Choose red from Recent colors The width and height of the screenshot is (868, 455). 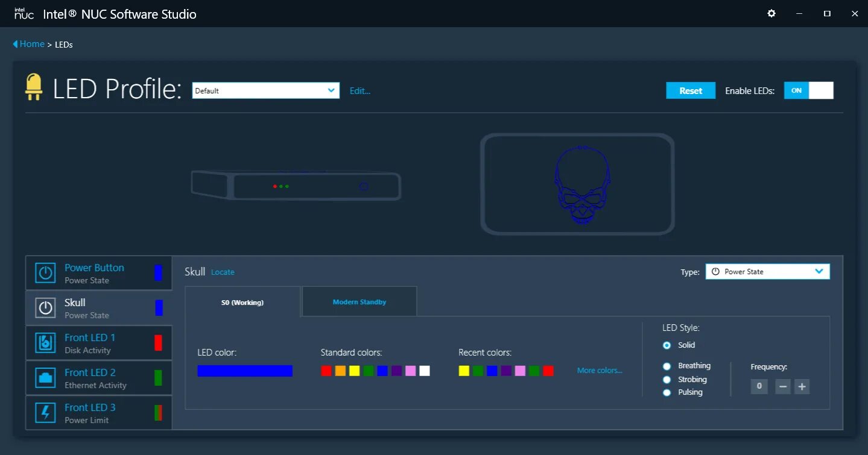click(x=548, y=371)
